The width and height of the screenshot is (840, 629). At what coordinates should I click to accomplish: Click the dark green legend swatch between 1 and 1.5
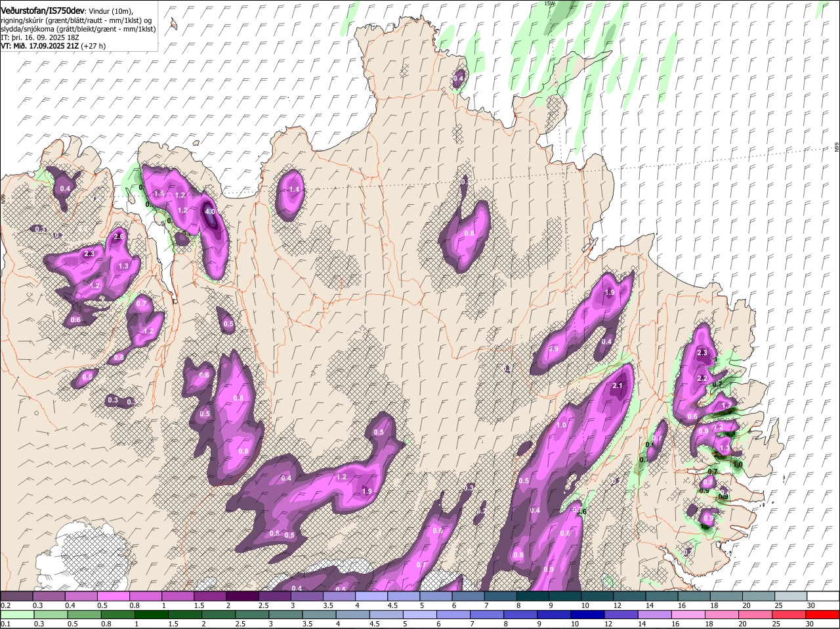pos(153,615)
